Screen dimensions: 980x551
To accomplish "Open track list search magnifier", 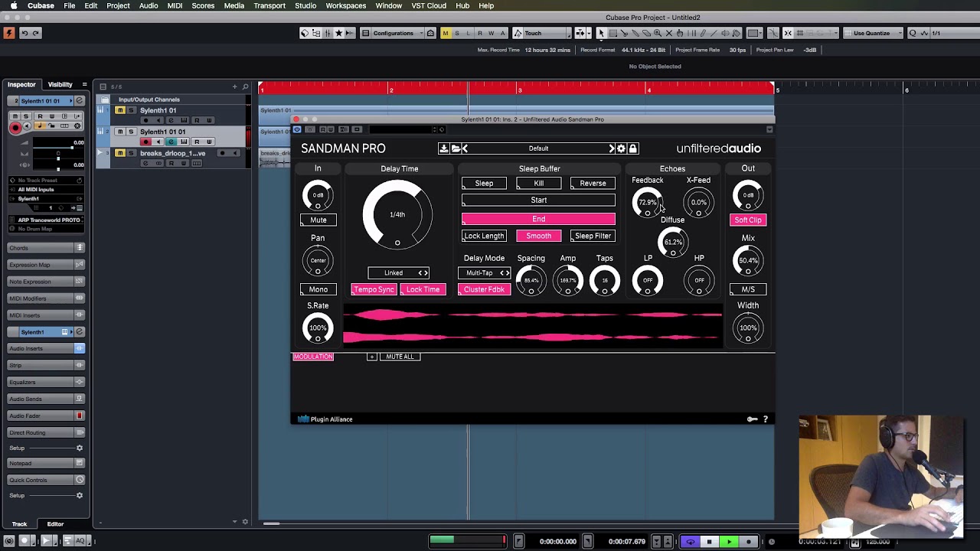I will [x=245, y=86].
